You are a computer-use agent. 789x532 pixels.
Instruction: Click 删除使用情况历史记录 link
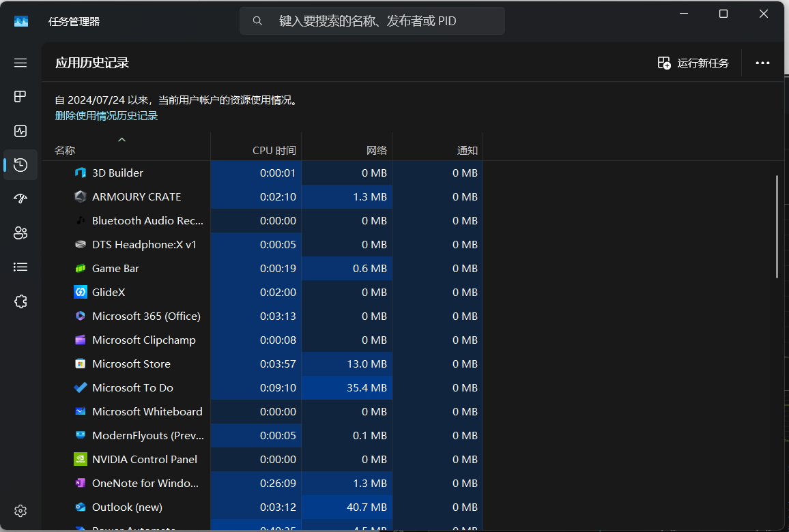[x=106, y=116]
